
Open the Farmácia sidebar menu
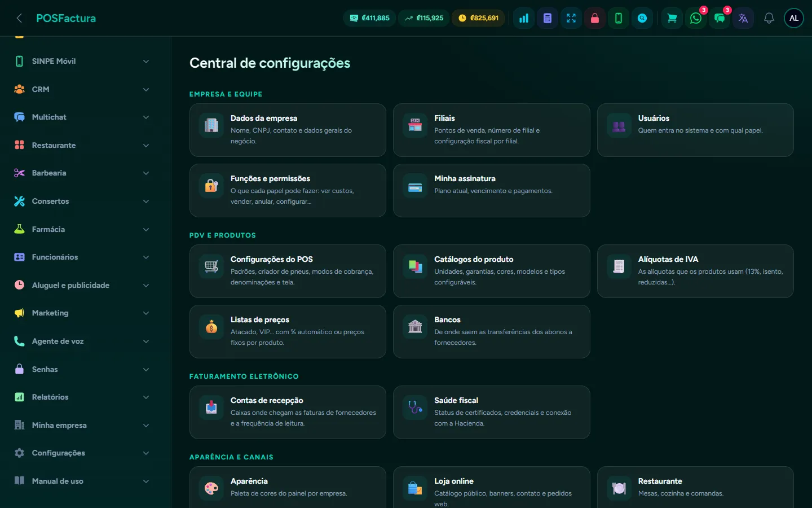82,229
